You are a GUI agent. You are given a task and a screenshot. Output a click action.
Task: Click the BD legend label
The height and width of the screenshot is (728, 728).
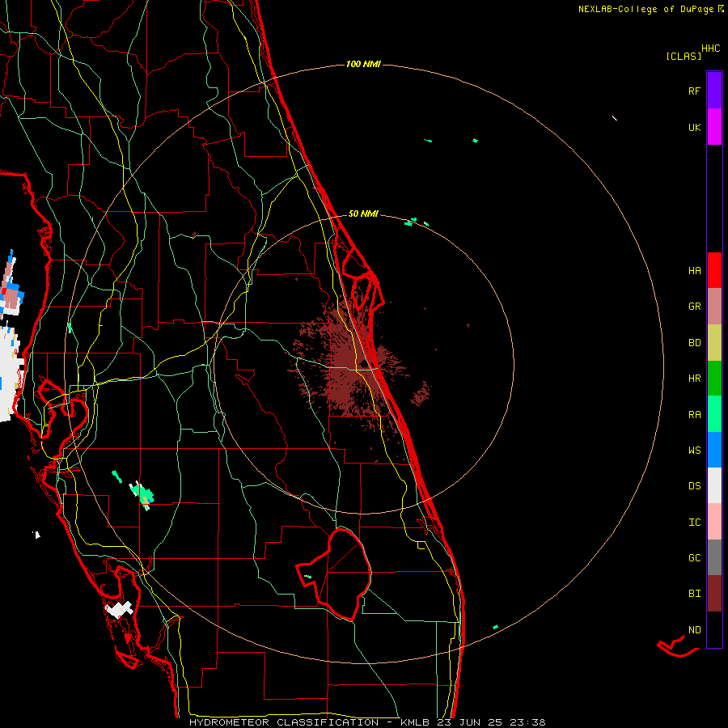pyautogui.click(x=694, y=343)
